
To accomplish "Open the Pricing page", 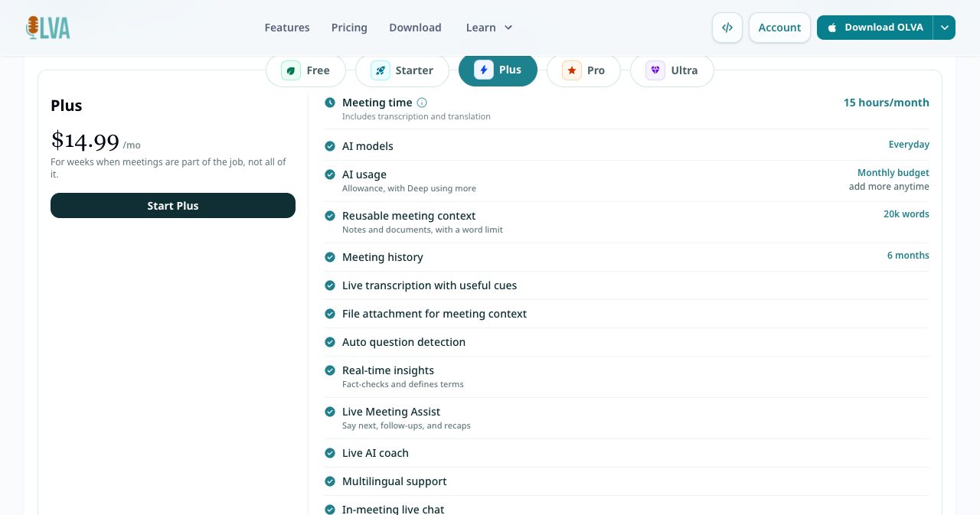I will pos(349,28).
